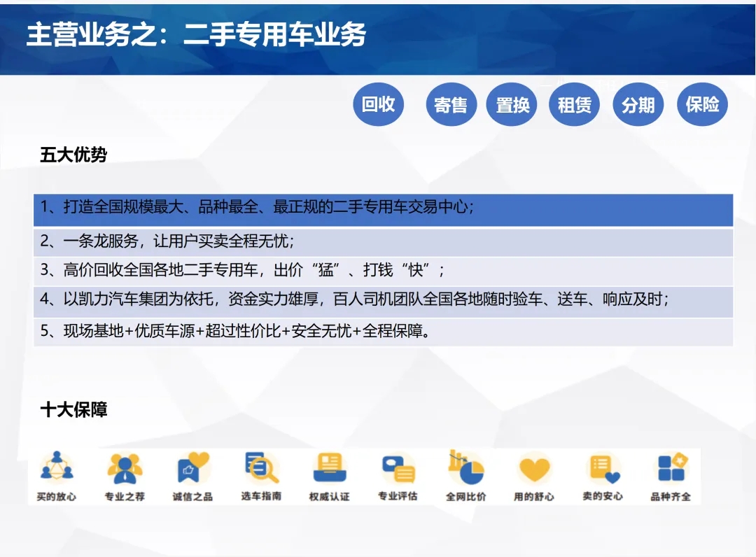Click the 权威认证 icon
The image size is (756, 557).
click(x=329, y=467)
